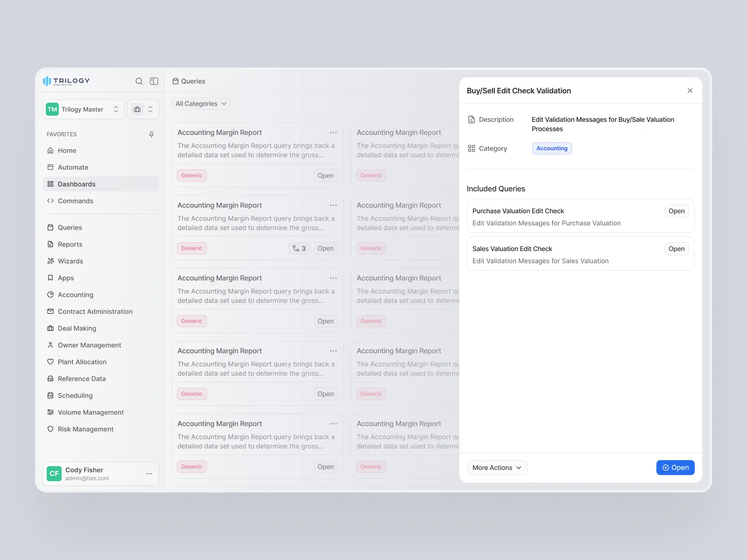Open the Reports section

point(101,244)
